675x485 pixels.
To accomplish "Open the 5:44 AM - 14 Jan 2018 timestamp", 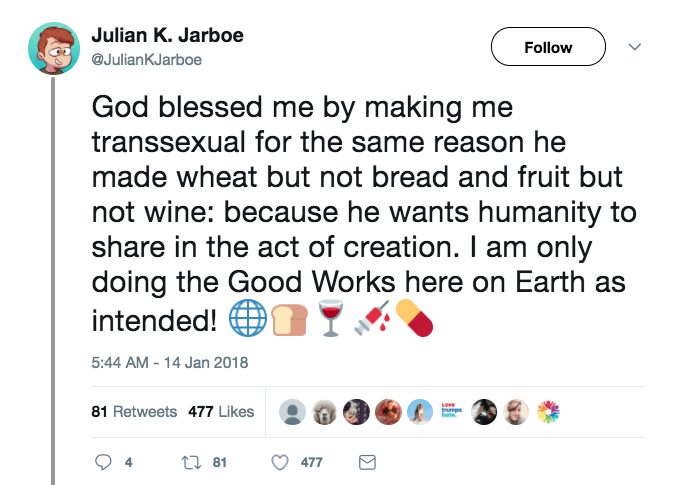I will pyautogui.click(x=169, y=362).
